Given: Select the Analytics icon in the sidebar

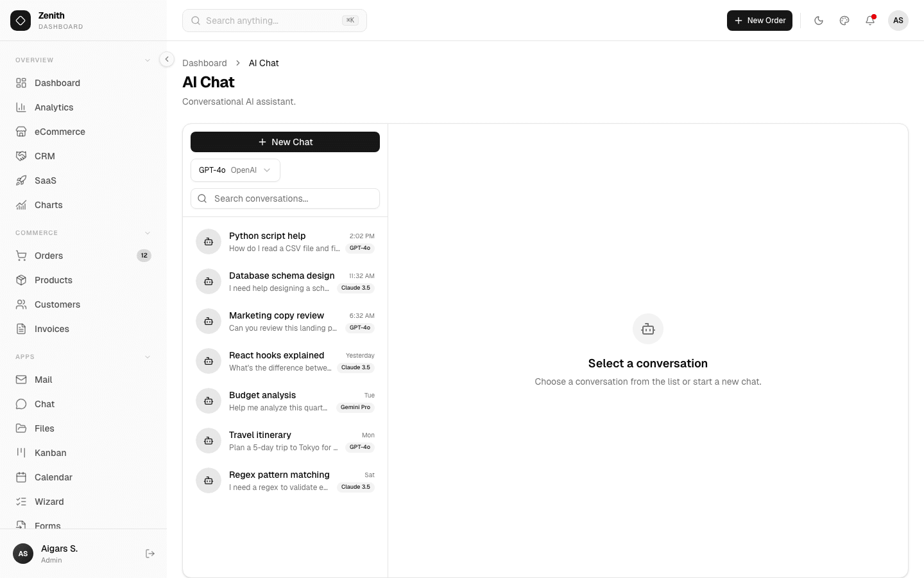Looking at the screenshot, I should click(22, 107).
